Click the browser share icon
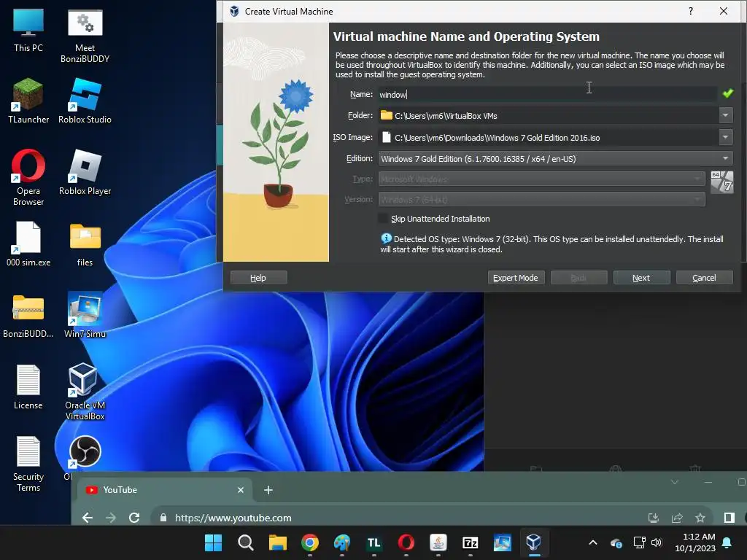The image size is (747, 560). point(677,518)
